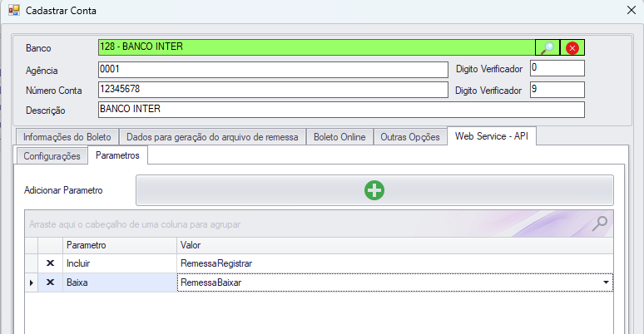The width and height of the screenshot is (644, 334).
Task: Sort by the Valor column header
Action: coord(395,245)
